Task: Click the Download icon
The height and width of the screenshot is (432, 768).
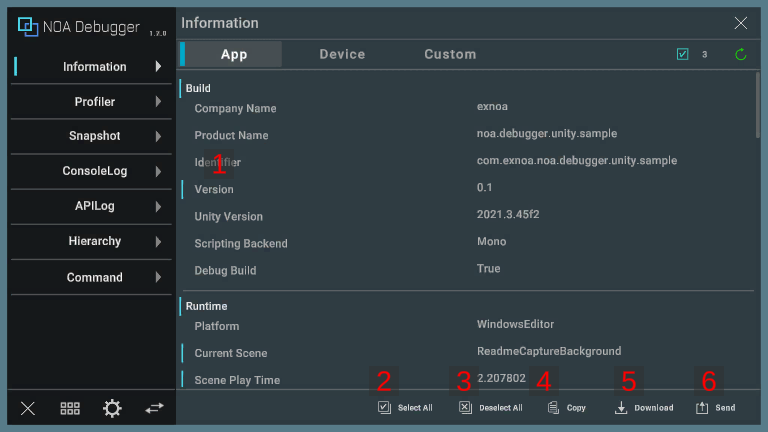Action: (x=621, y=408)
